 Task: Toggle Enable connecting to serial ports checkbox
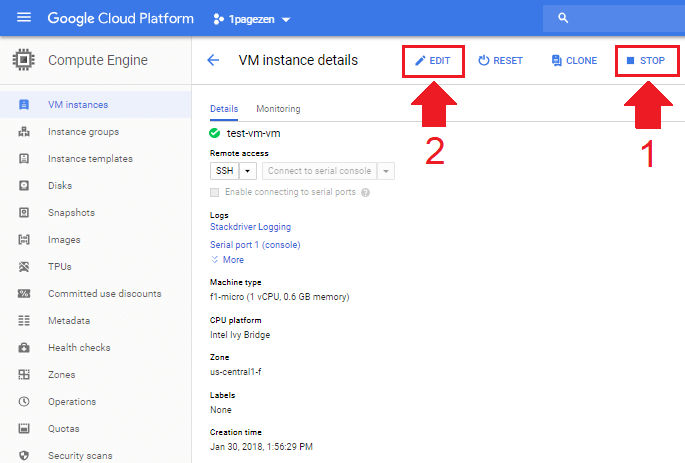(x=214, y=193)
